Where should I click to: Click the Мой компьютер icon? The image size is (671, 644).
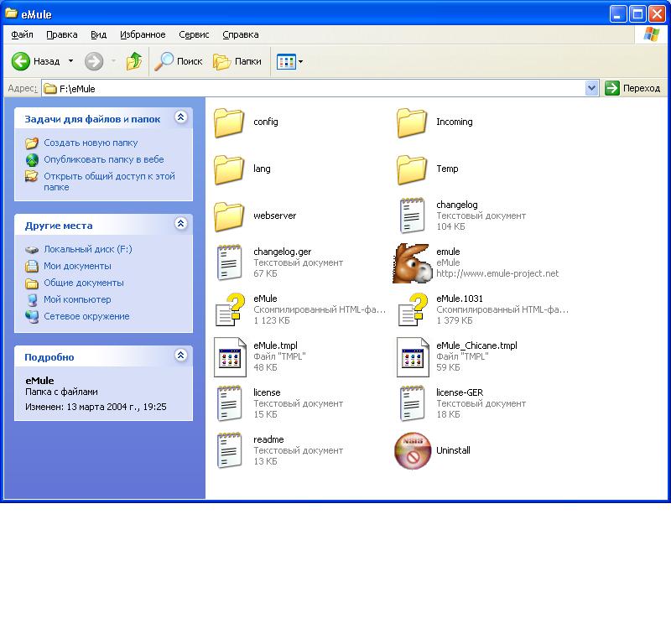32,300
